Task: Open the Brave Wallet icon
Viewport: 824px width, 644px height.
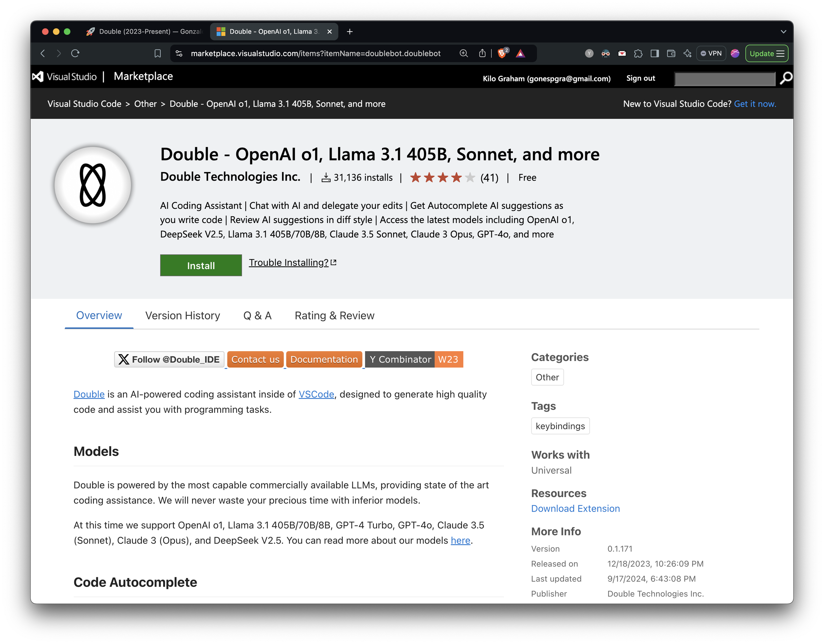Action: click(671, 54)
